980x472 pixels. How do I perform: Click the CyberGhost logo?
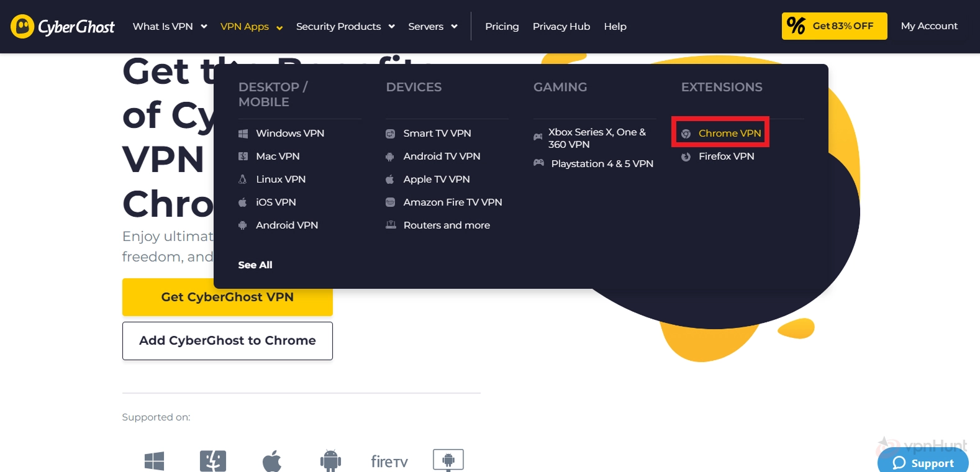click(63, 27)
